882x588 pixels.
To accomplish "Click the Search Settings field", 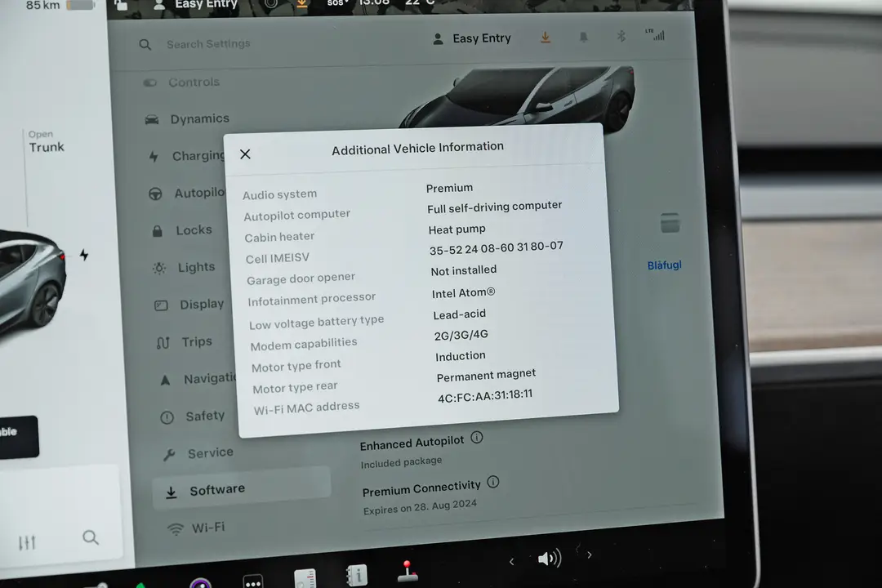I will [x=208, y=44].
